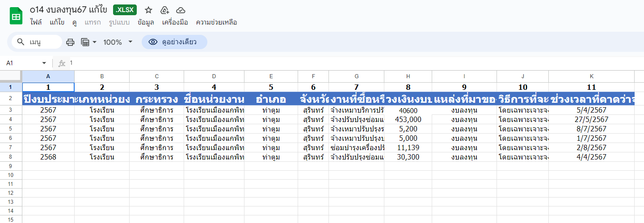Click header cell ชื่อหน่วยงาน
The image size is (644, 223).
[214, 99]
